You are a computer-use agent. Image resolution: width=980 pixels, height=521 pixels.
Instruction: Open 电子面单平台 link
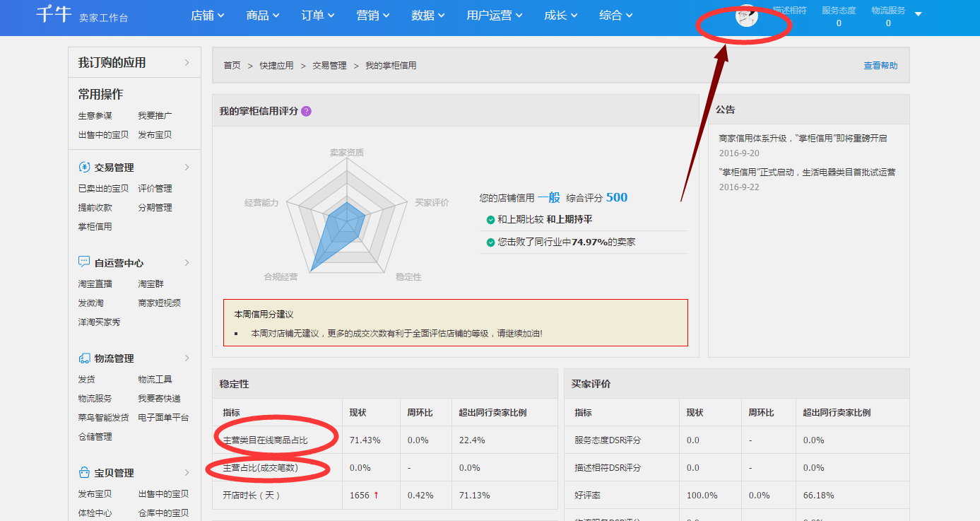(x=163, y=417)
